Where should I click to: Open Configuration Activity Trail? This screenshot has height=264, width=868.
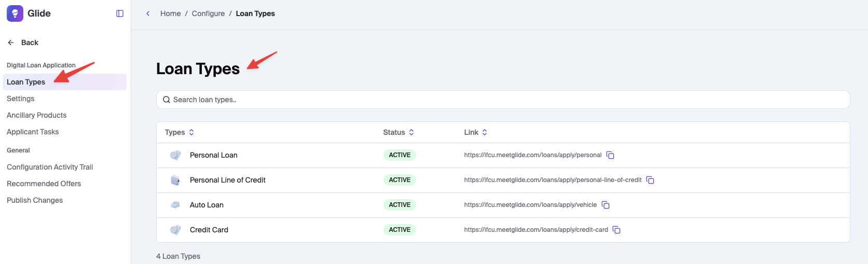50,167
